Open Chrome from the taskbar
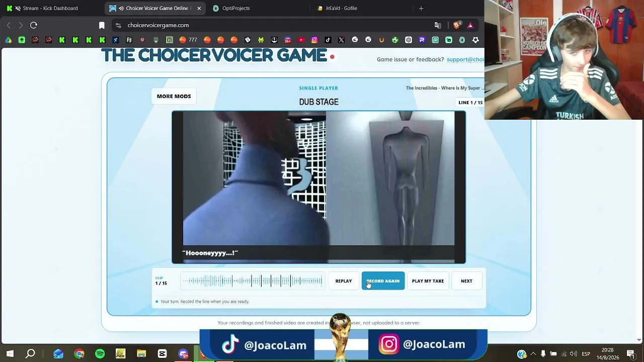 coord(79,354)
